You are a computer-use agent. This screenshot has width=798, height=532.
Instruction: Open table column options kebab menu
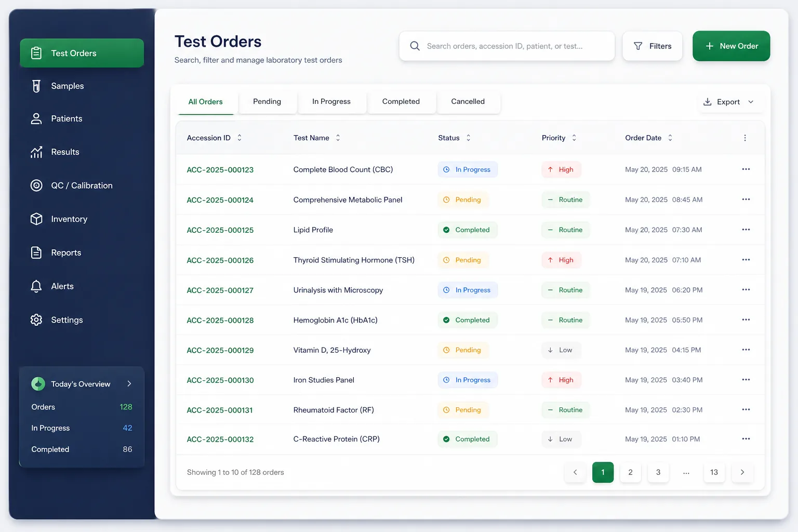745,138
